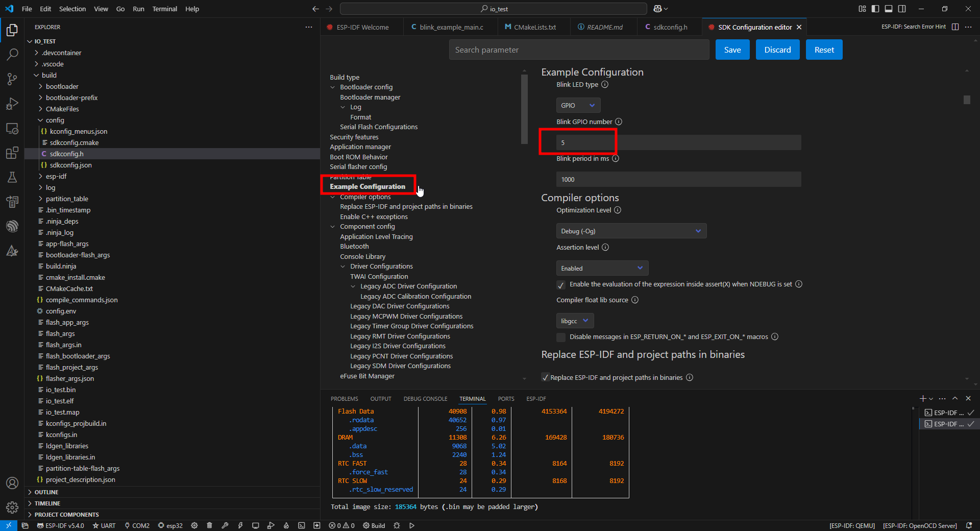The image size is (980, 531).
Task: Open the Selection menu
Action: click(72, 9)
